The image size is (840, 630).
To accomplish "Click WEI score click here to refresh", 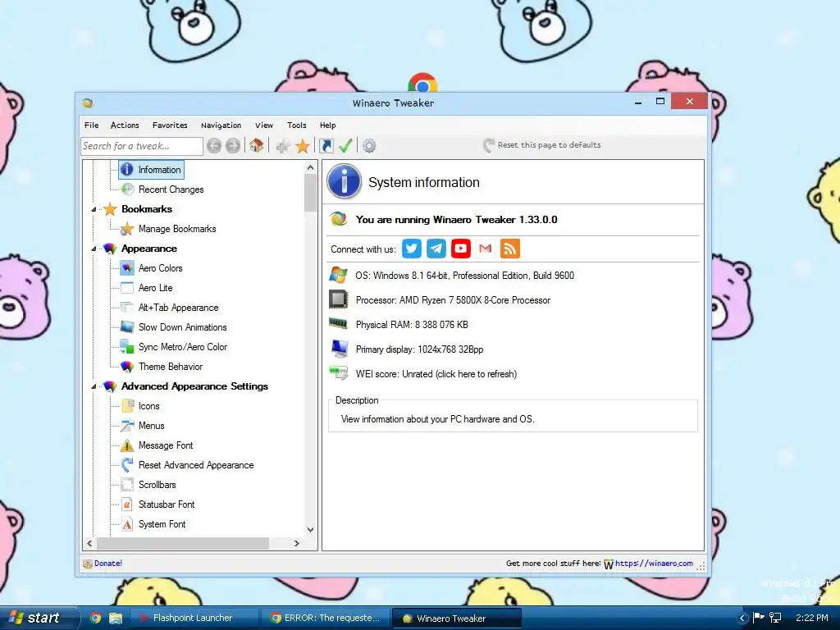I will pos(436,374).
